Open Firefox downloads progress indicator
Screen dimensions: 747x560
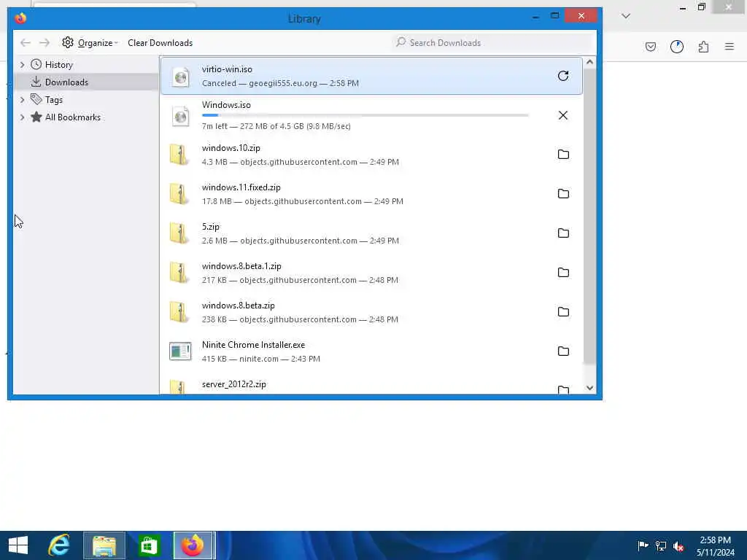pyautogui.click(x=676, y=47)
